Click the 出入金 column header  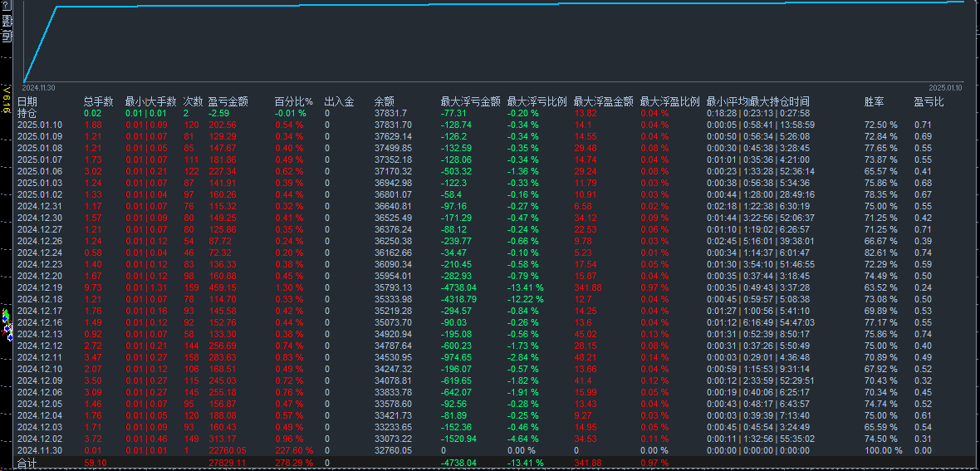340,102
